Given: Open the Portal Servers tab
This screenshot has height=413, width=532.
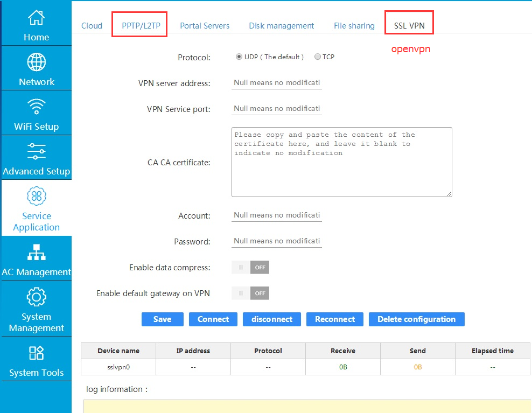Looking at the screenshot, I should coord(205,25).
